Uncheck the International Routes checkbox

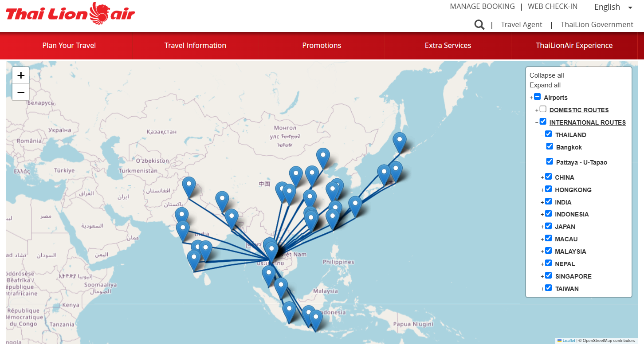(x=543, y=122)
